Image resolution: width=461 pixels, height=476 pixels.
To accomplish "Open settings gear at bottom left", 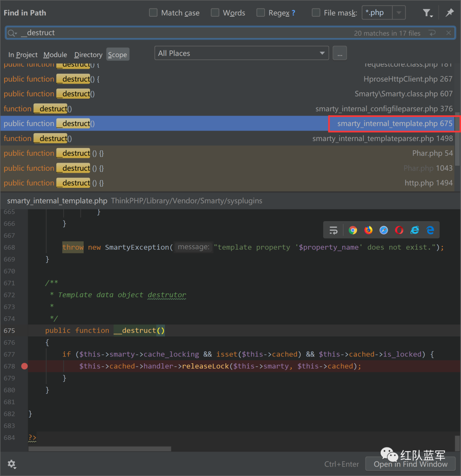I will point(12,464).
